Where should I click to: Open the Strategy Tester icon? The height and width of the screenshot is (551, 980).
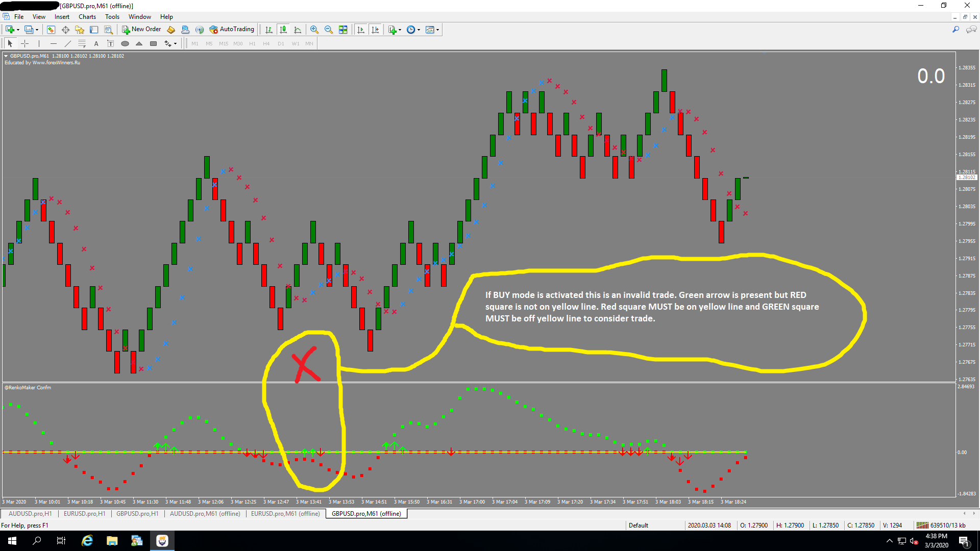coord(108,30)
